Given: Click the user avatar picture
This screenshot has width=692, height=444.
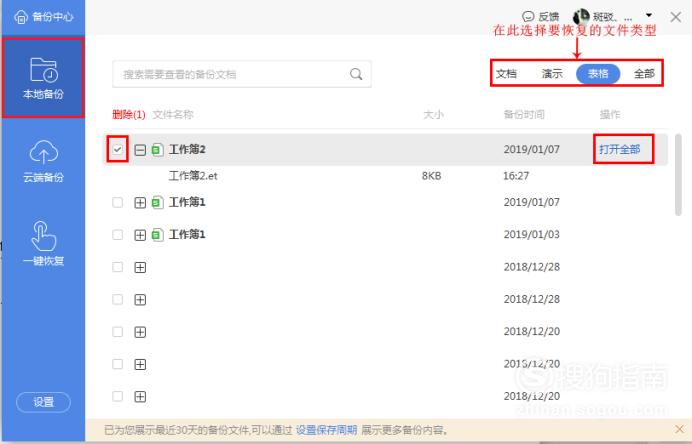Looking at the screenshot, I should tap(581, 17).
